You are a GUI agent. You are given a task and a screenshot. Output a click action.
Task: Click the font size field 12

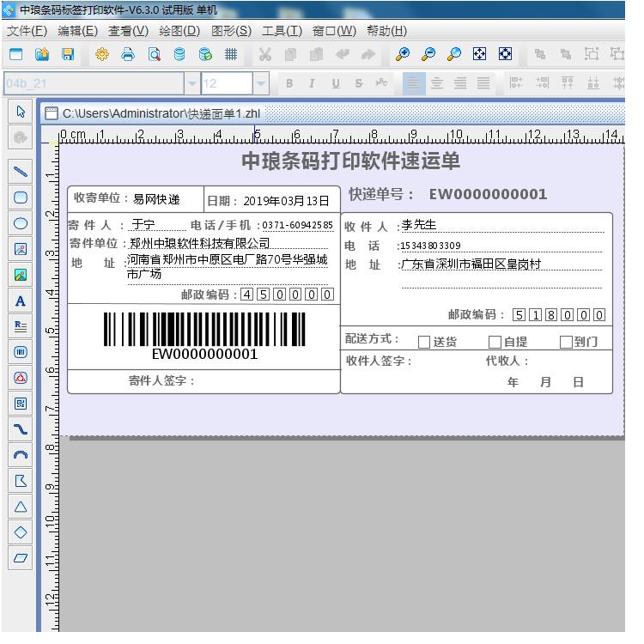tap(227, 83)
